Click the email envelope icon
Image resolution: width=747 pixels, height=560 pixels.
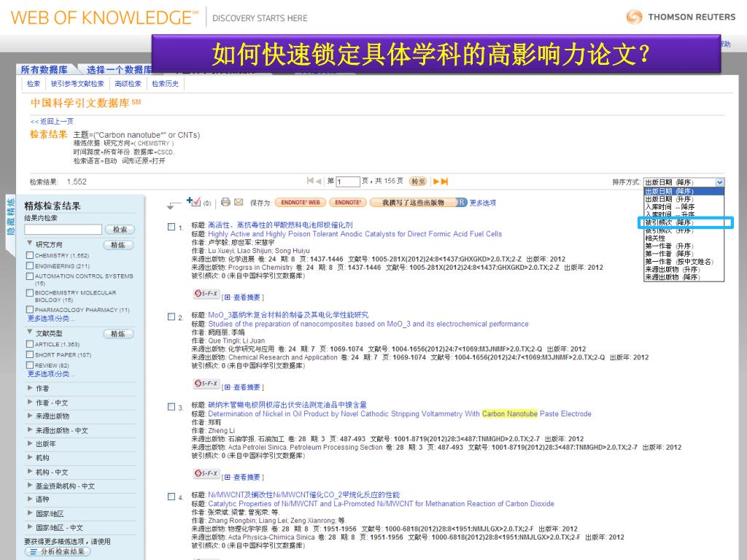(x=239, y=202)
